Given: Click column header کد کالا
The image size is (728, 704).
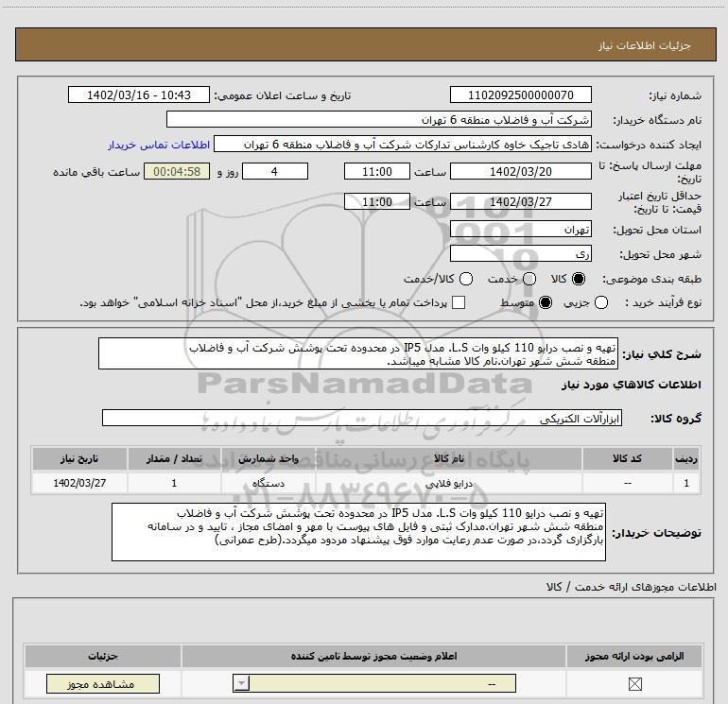Looking at the screenshot, I should pos(627,459).
